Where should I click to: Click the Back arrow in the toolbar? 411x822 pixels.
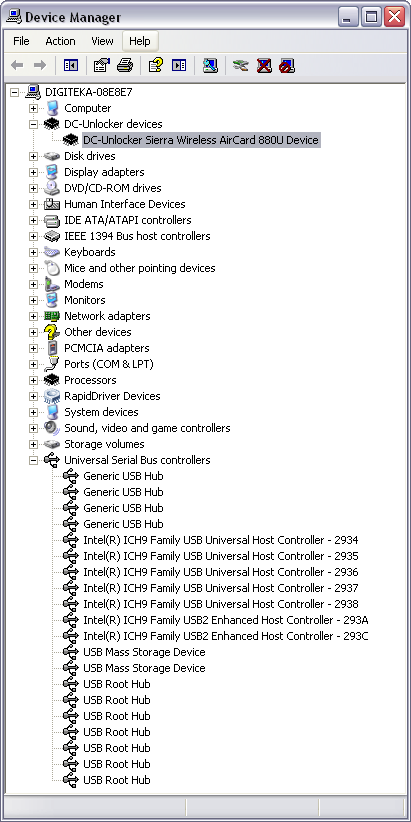[17, 66]
